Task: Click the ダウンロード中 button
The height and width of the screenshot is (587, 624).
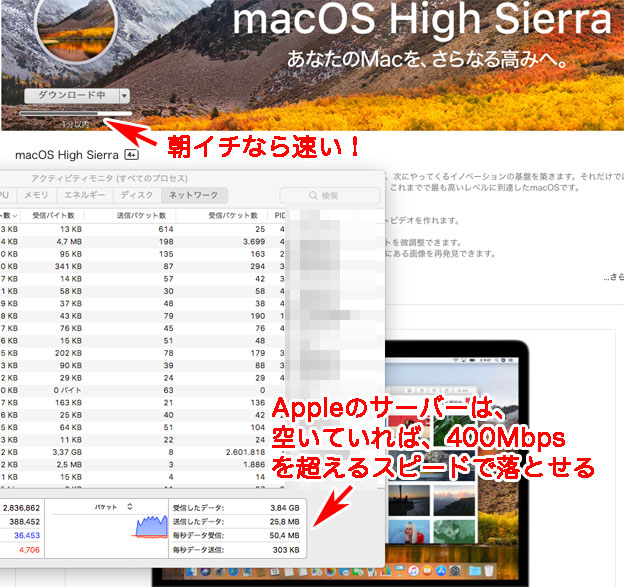Action: [x=72, y=96]
